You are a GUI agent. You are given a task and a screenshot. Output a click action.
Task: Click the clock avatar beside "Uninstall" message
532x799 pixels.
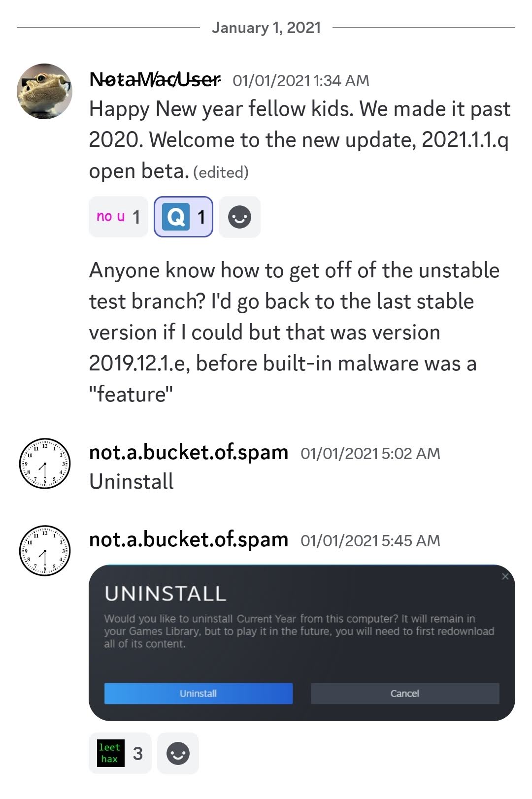[45, 464]
